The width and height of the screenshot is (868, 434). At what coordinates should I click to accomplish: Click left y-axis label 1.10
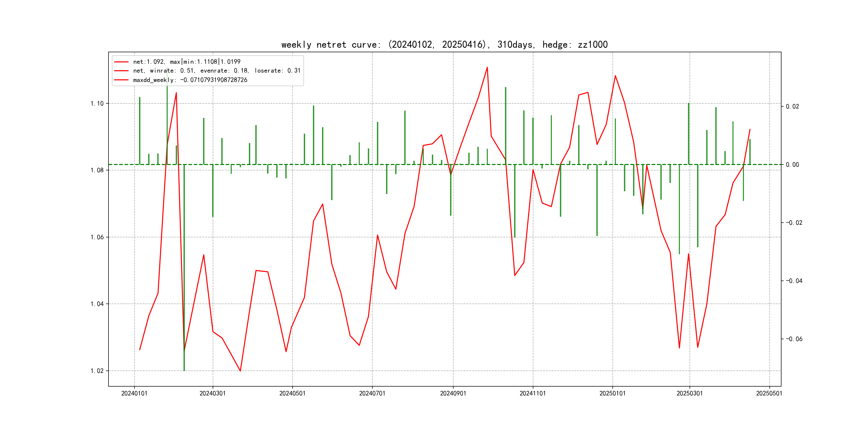(x=97, y=103)
